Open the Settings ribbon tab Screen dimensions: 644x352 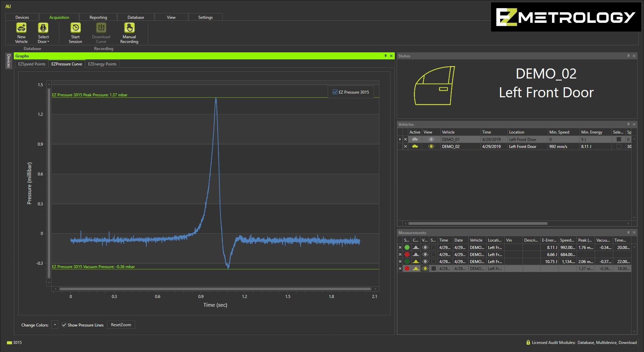(205, 17)
